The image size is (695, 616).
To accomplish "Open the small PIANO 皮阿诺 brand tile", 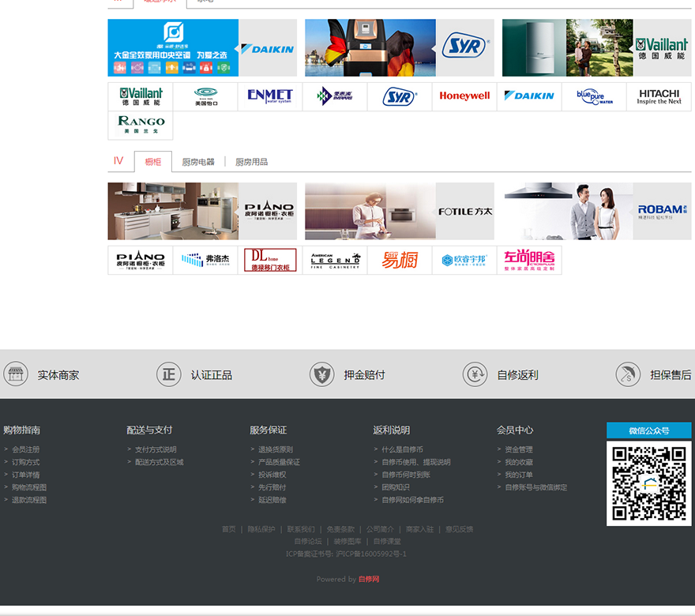I will click(141, 260).
